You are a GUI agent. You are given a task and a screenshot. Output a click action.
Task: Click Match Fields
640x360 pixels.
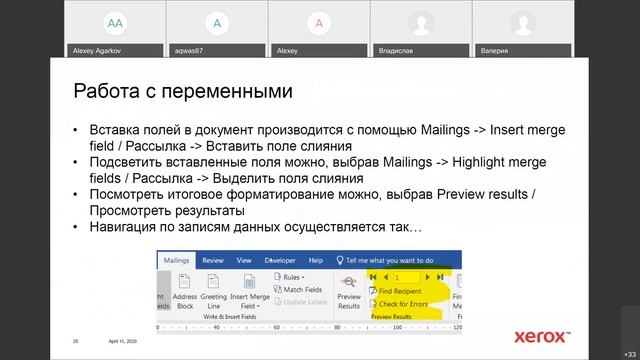tap(298, 289)
